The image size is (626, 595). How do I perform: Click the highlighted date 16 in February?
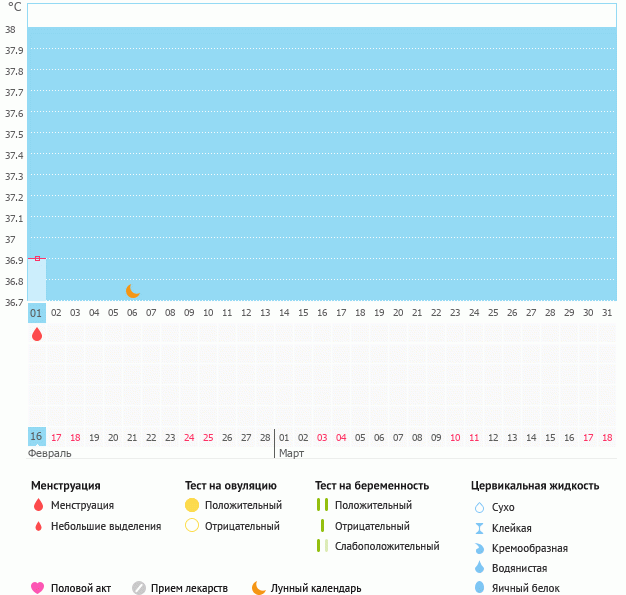(x=37, y=437)
